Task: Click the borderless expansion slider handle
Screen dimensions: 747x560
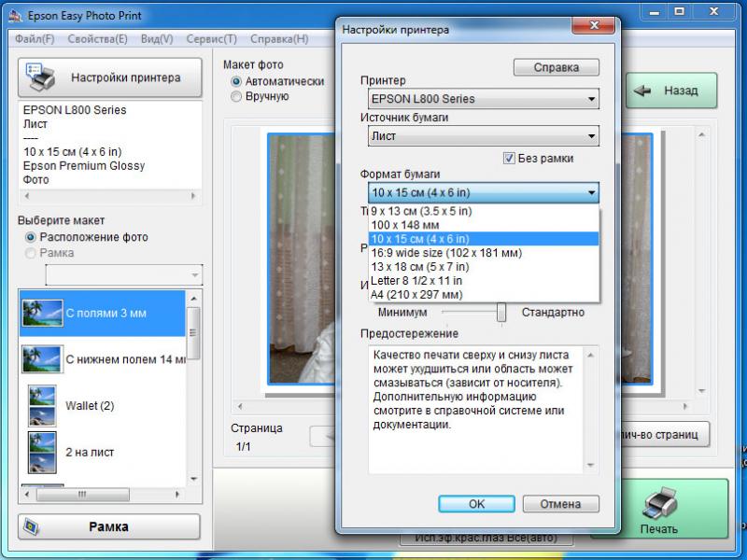Action: pyautogui.click(x=501, y=313)
